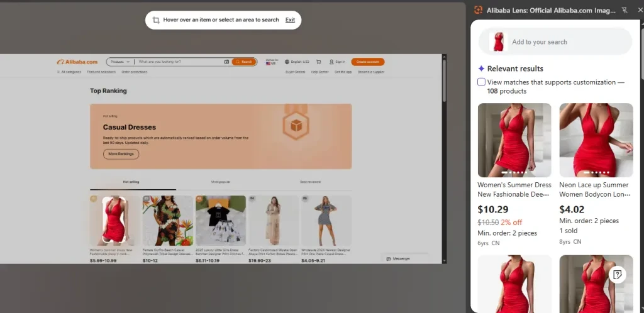Enable View matches that supports customization checkbox
This screenshot has width=644, height=313.
[481, 82]
